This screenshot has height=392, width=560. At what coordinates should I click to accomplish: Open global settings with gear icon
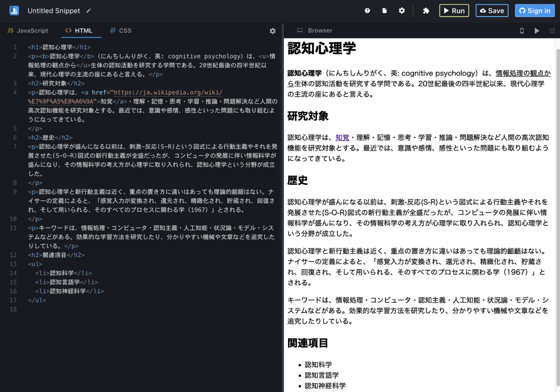[401, 11]
